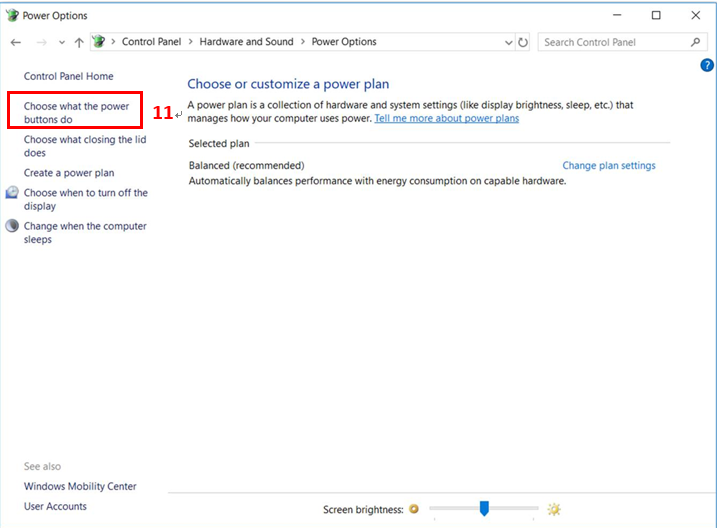Open Windows Mobility Center
Image resolution: width=717 pixels, height=528 pixels.
tap(80, 486)
